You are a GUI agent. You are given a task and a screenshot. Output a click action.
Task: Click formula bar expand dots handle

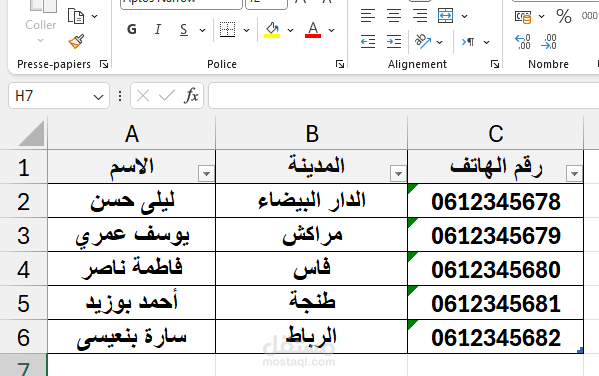coord(120,96)
